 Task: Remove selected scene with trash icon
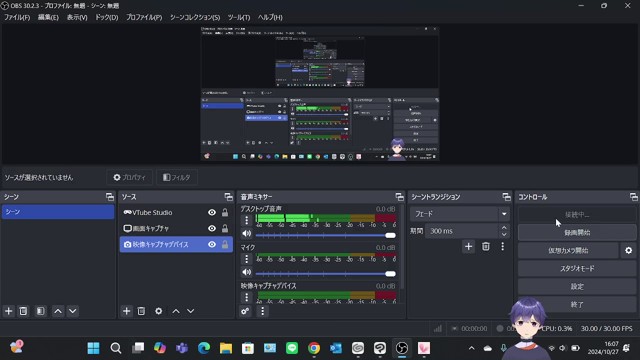(x=23, y=311)
